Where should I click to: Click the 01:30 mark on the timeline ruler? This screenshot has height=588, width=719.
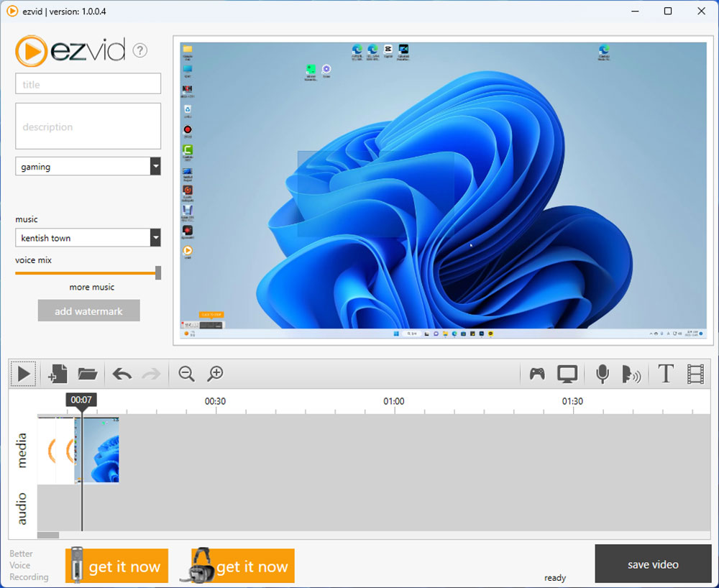point(572,402)
